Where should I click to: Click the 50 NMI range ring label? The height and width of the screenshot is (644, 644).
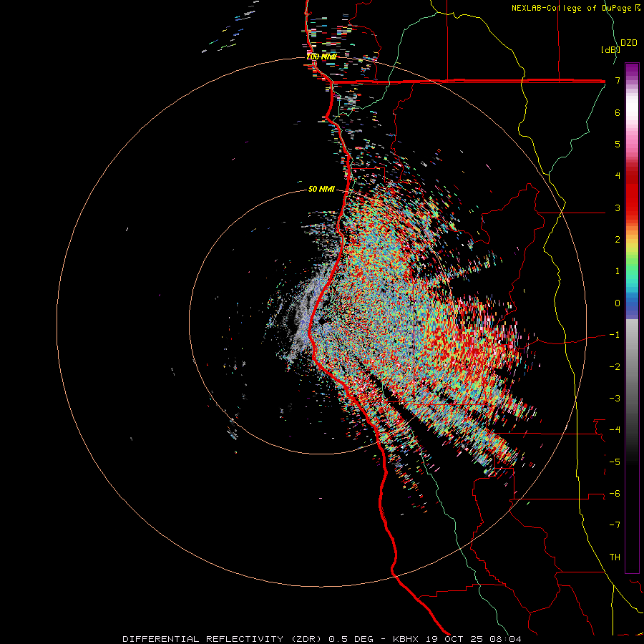[321, 190]
